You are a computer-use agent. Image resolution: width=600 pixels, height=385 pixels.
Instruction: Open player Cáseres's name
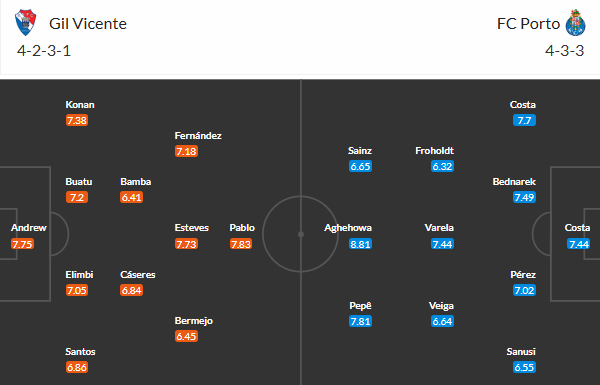[x=138, y=275]
